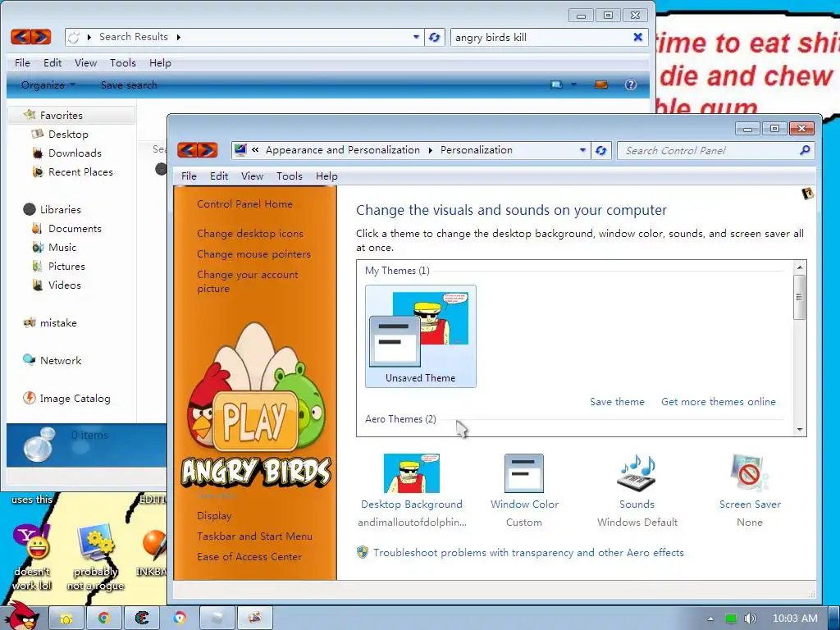The width and height of the screenshot is (840, 630).
Task: Click the chevron after 'Search Results' in breadcrumb
Action: [178, 37]
